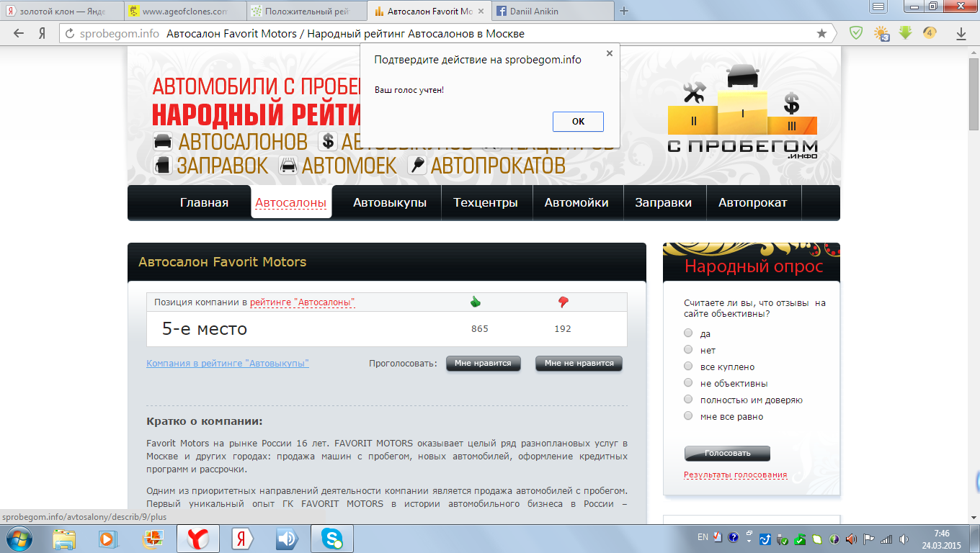This screenshot has width=980, height=553.
Task: Select the 'да' poll radio option
Action: point(688,333)
